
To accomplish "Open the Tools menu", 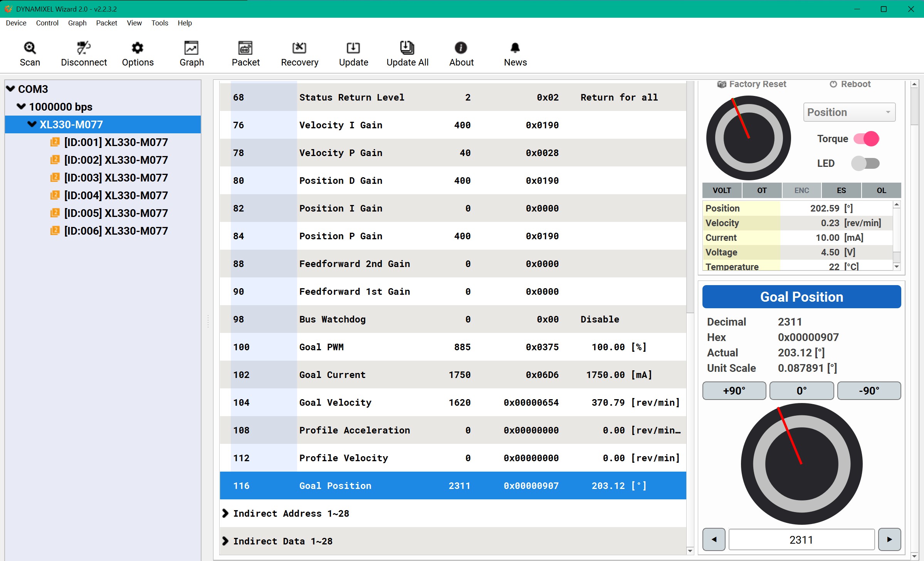I will click(x=160, y=23).
